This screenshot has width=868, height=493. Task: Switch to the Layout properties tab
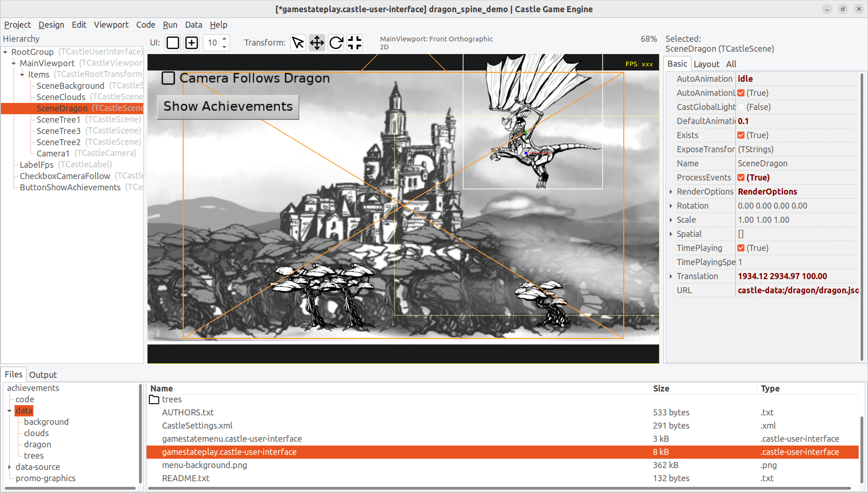706,64
